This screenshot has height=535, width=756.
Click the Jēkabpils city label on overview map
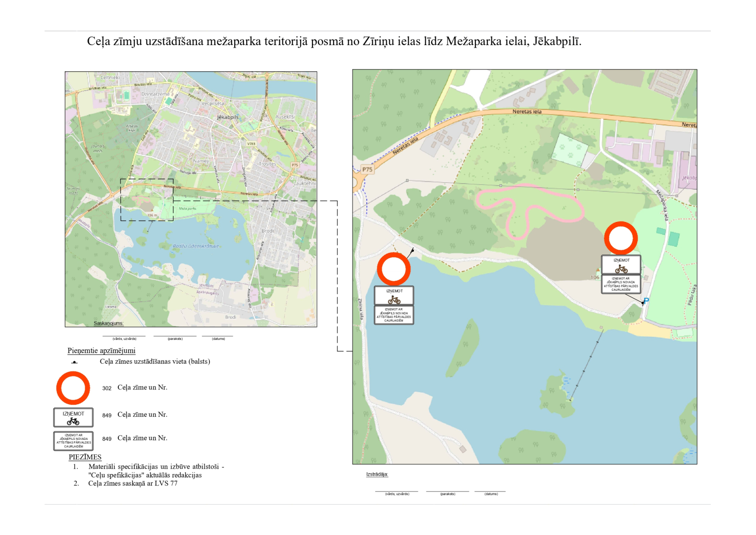pos(228,117)
